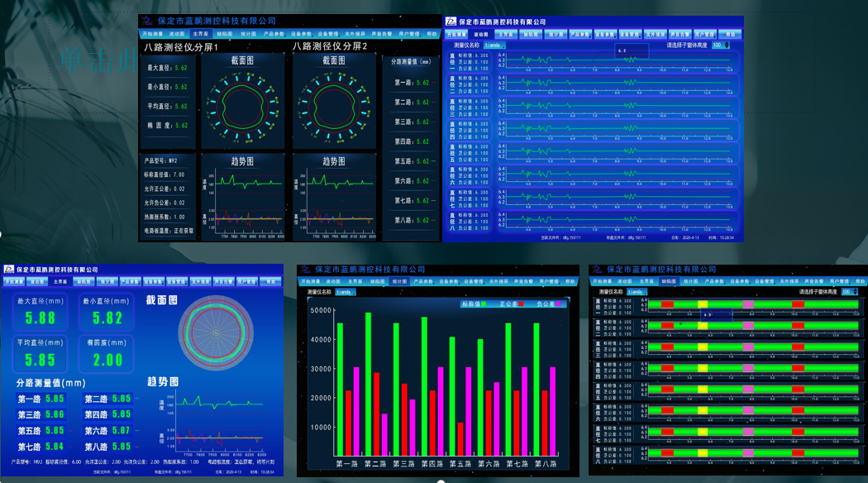The height and width of the screenshot is (483, 868).
Task: Click the magenta 负公差 legend swatch
Action: click(x=560, y=304)
